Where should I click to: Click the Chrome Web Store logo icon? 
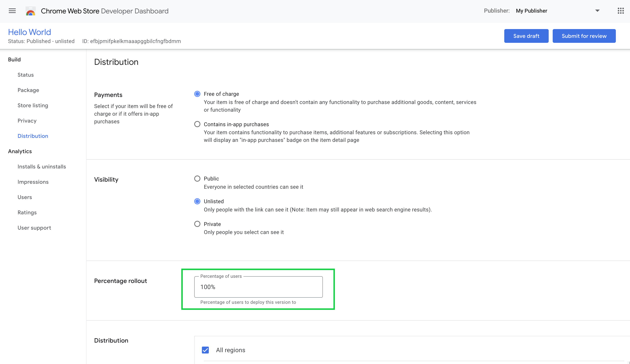pyautogui.click(x=30, y=11)
